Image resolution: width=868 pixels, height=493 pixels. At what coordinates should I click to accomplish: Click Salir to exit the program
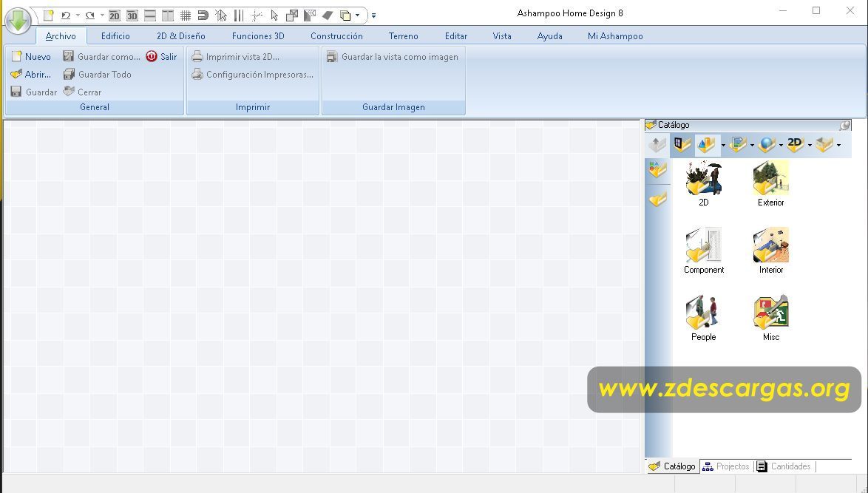tap(162, 56)
